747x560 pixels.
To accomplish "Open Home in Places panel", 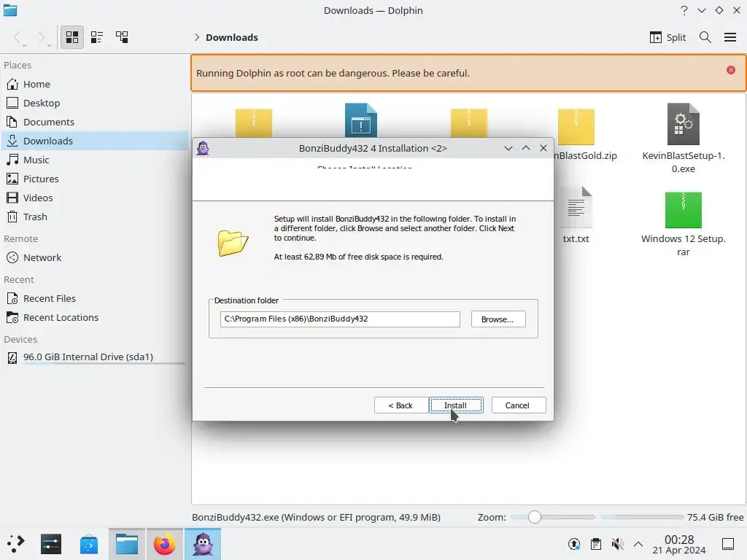I will click(94, 84).
